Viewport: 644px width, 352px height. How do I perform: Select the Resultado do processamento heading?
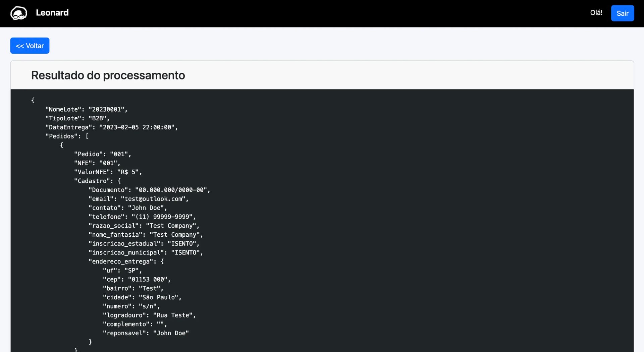point(108,75)
